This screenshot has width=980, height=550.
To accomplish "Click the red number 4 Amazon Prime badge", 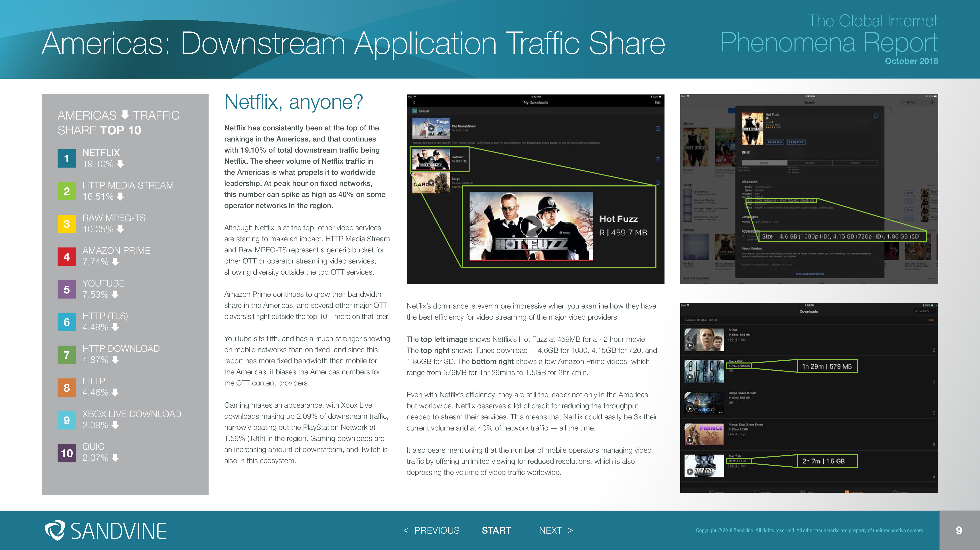I will [67, 256].
